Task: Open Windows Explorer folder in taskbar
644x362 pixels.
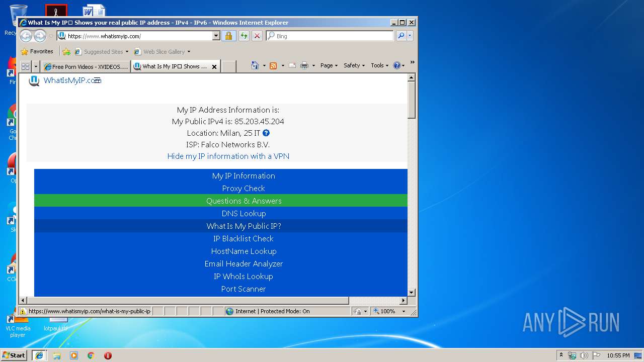Action: (x=57, y=355)
